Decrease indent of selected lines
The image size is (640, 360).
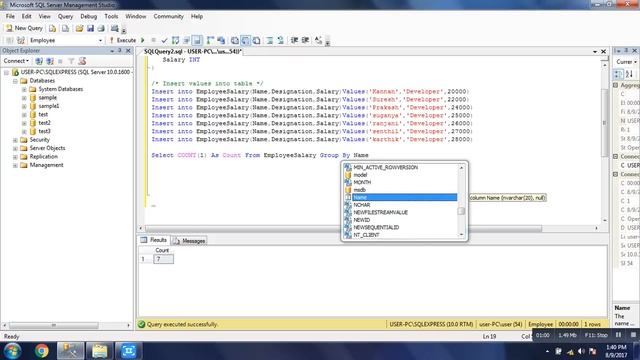pyautogui.click(x=294, y=40)
